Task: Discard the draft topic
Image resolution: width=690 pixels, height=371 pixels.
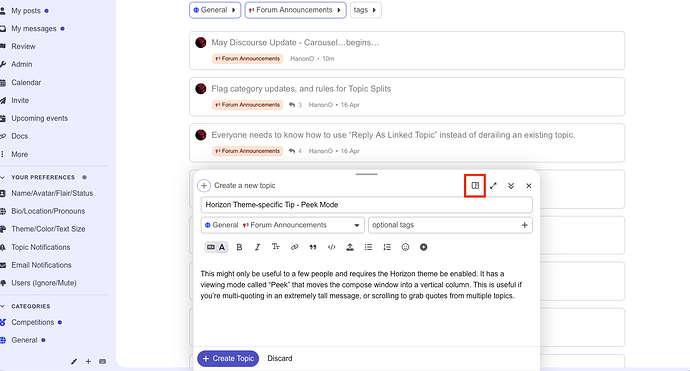Action: coord(280,359)
